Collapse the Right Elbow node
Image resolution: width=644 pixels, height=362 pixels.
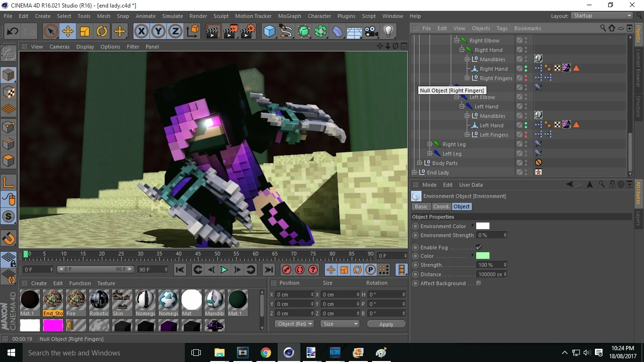[456, 41]
